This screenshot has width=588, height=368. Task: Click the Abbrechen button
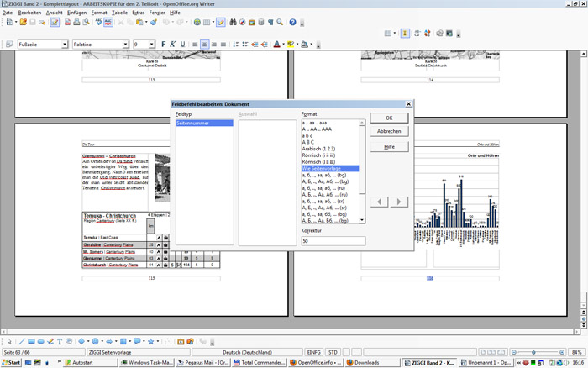(389, 132)
